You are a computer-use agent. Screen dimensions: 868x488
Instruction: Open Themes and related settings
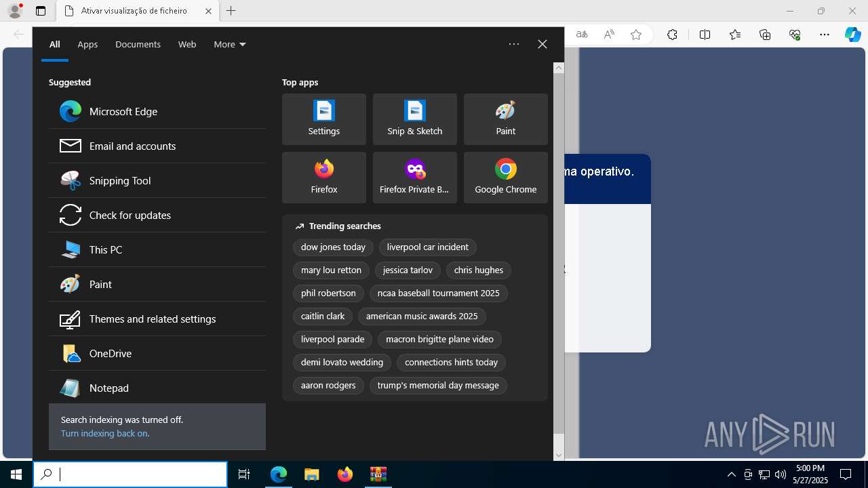pyautogui.click(x=157, y=319)
